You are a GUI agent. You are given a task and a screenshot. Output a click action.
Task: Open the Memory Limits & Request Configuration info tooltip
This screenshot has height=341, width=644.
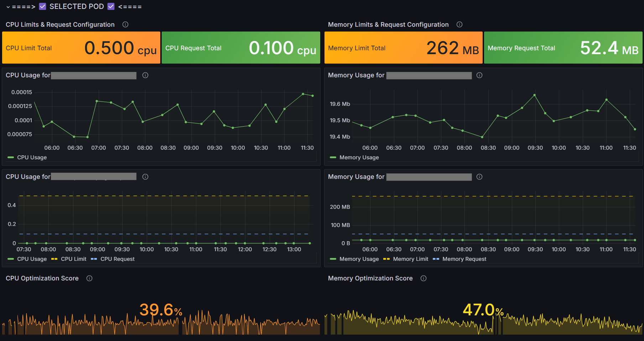coord(459,24)
